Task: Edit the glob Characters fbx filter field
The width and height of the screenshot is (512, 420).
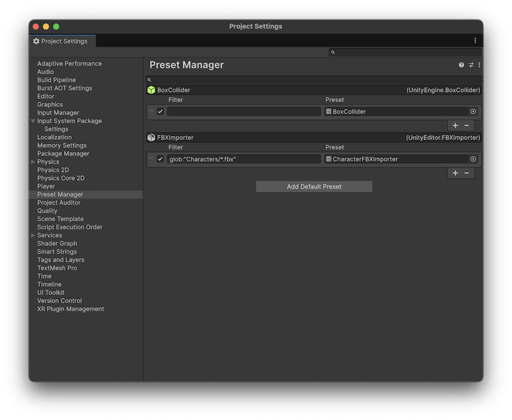Action: tap(243, 159)
